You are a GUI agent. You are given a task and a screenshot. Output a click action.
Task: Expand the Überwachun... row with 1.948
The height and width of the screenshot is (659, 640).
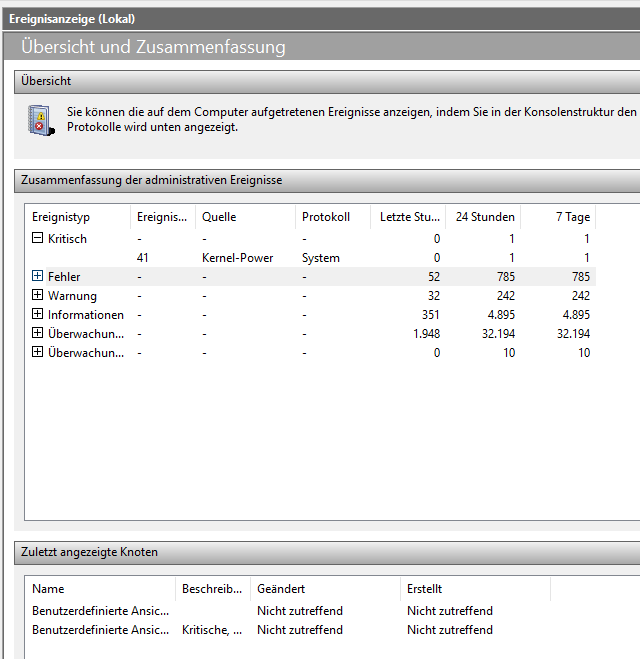(37, 333)
